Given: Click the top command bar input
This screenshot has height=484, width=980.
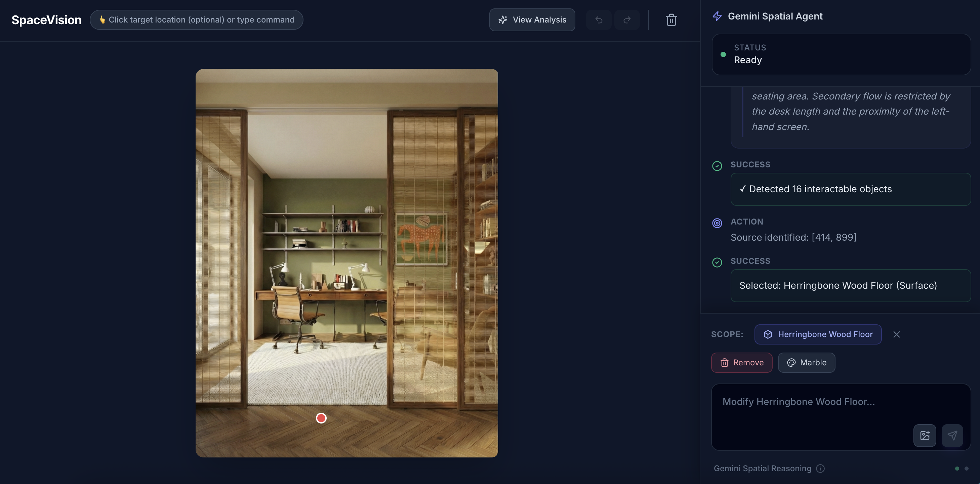Looking at the screenshot, I should (196, 20).
